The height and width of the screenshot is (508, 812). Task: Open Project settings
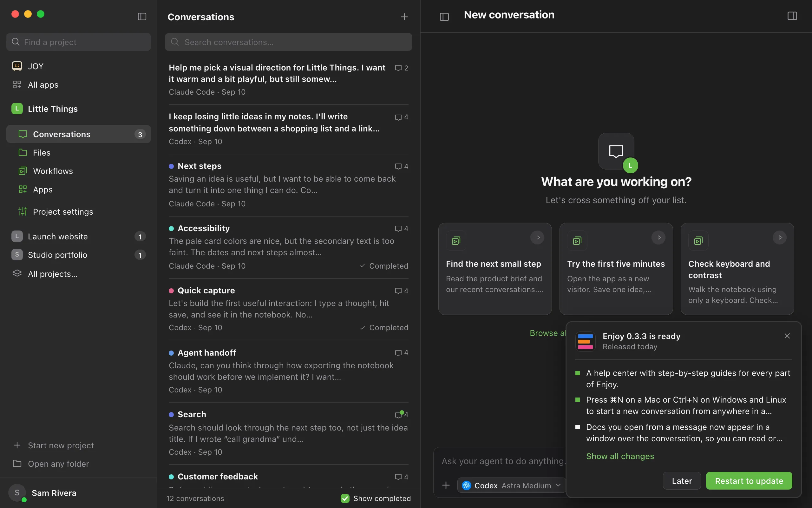click(79, 212)
